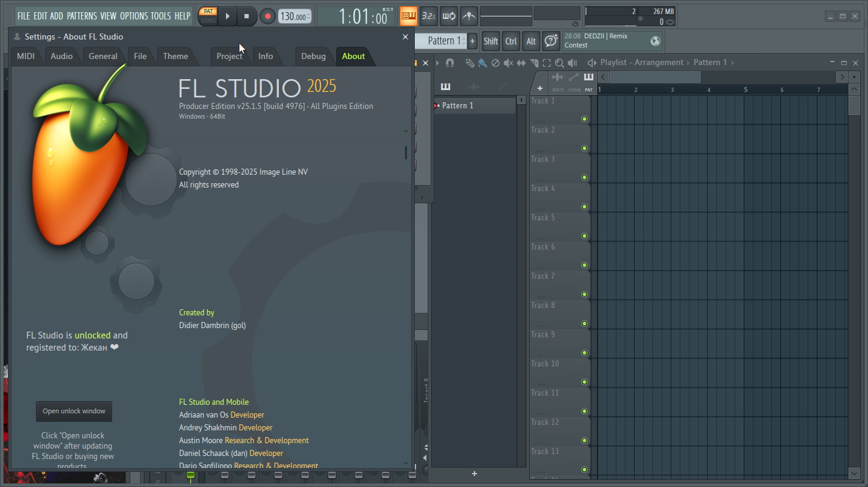868x487 pixels.
Task: Open the TOOLS menu
Action: (161, 16)
